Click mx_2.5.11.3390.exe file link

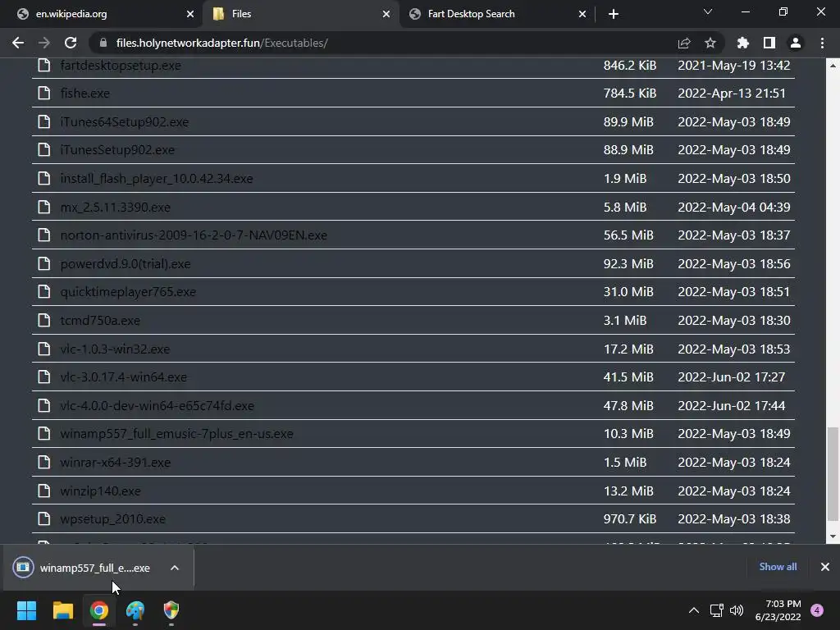pyautogui.click(x=115, y=207)
